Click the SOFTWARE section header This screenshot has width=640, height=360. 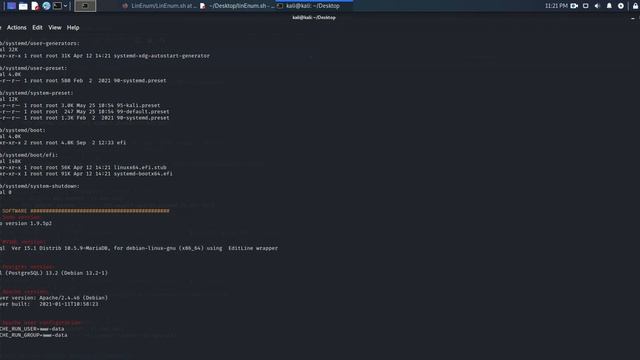[85, 211]
